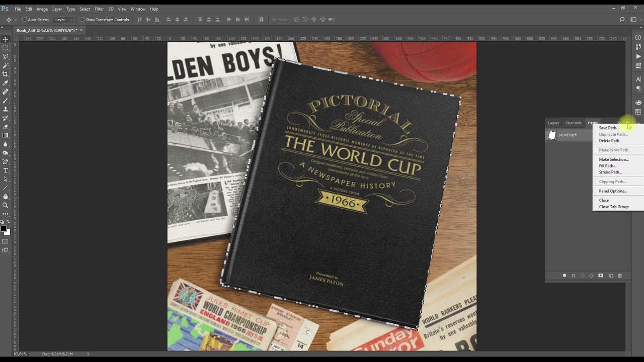Select the Blur tool
This screenshot has height=362, width=644.
(6, 144)
